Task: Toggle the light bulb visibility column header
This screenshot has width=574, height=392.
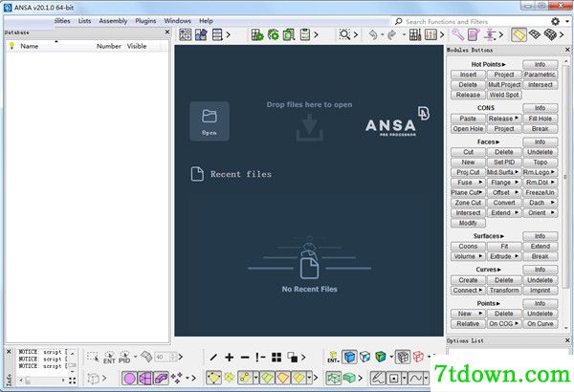Action: coord(12,46)
